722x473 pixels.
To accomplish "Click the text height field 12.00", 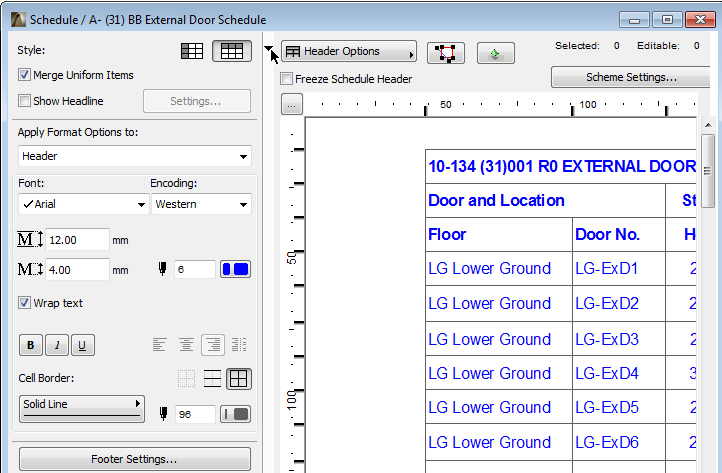I will (x=77, y=239).
